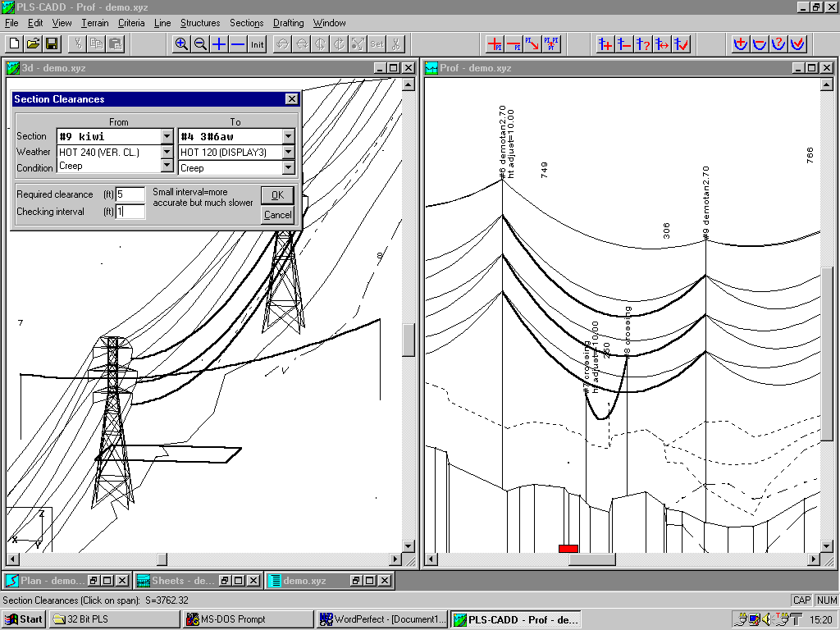Open a file with the folder icon
The image size is (840, 630).
tap(33, 44)
